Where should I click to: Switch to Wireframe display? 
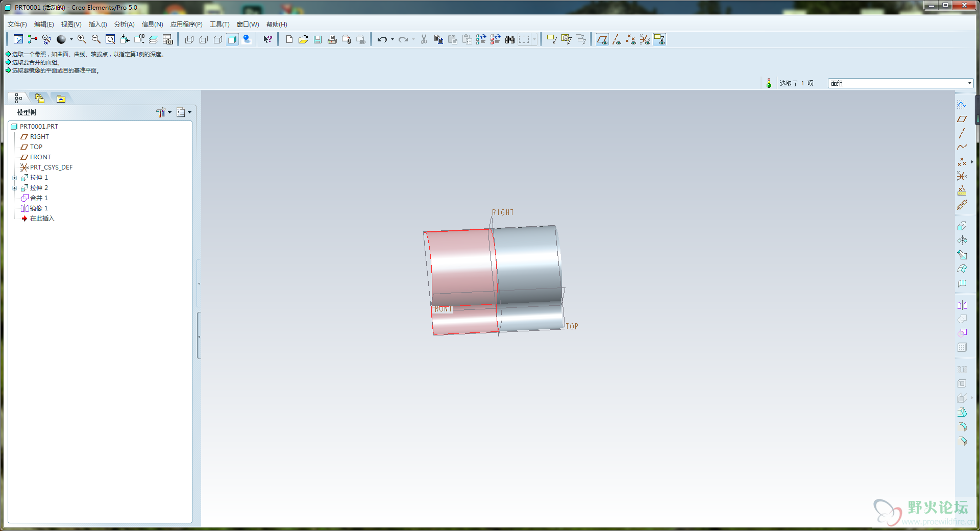pyautogui.click(x=189, y=39)
